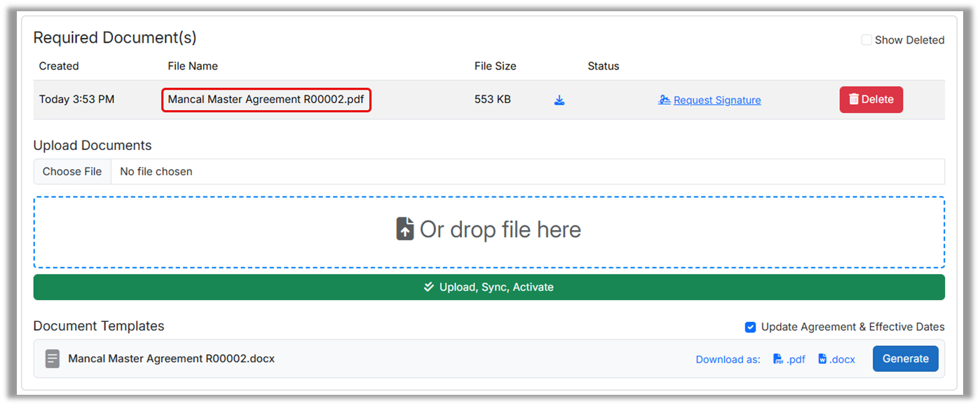Click the File Size column header
980x406 pixels.
pyautogui.click(x=495, y=66)
